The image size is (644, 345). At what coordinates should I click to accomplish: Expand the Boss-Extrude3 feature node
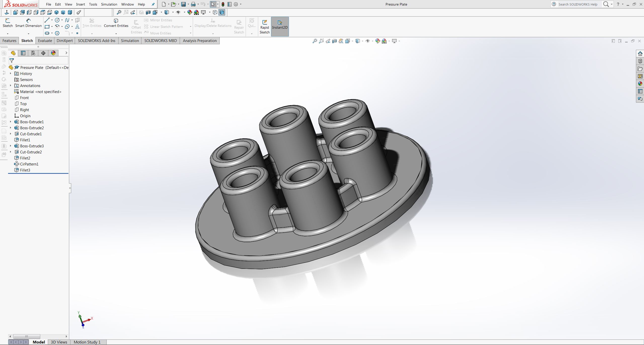click(11, 146)
